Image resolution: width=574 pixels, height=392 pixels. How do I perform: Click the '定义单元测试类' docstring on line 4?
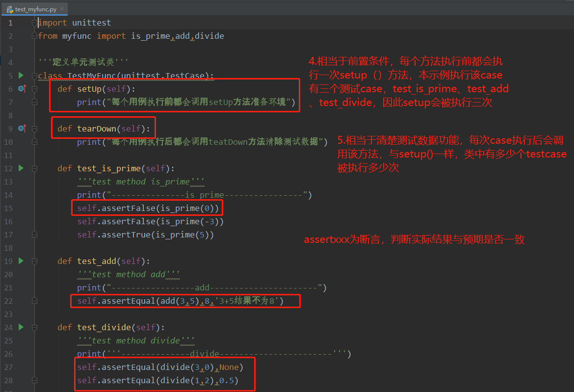[x=83, y=62]
